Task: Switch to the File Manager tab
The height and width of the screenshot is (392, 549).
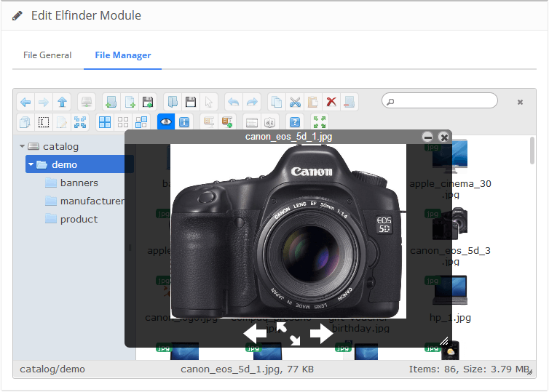Action: (123, 55)
